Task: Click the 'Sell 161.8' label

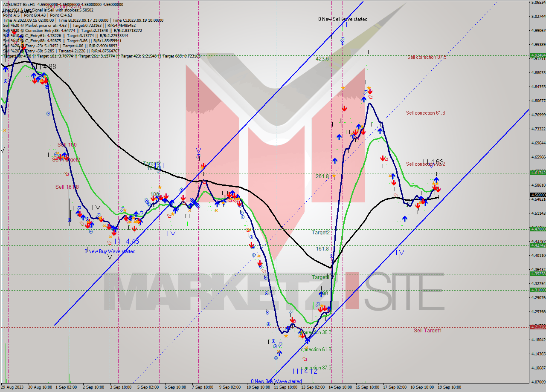Action: (x=67, y=187)
